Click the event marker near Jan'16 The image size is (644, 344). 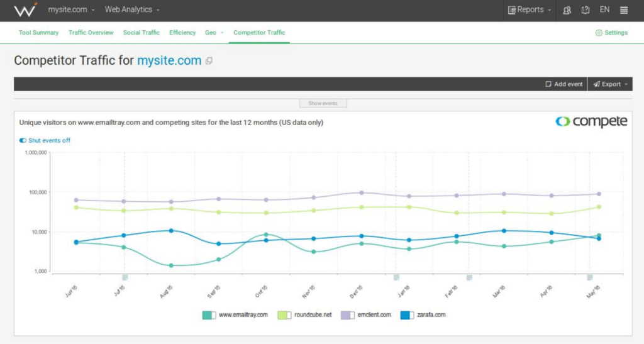coord(396,278)
